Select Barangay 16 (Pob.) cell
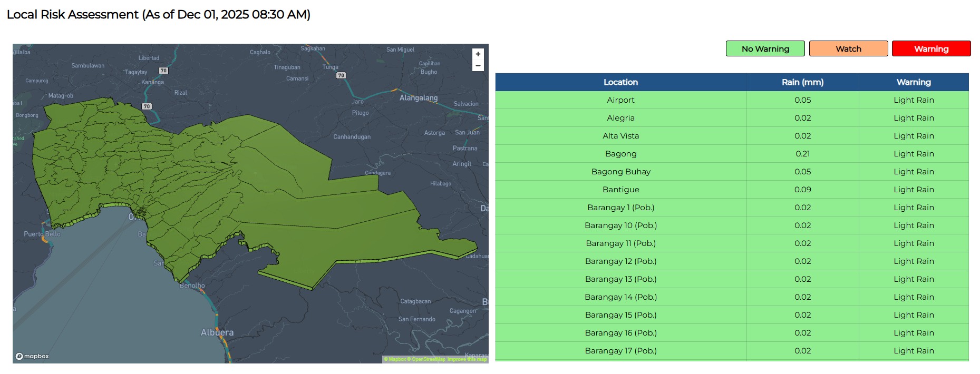The image size is (980, 374). 620,333
